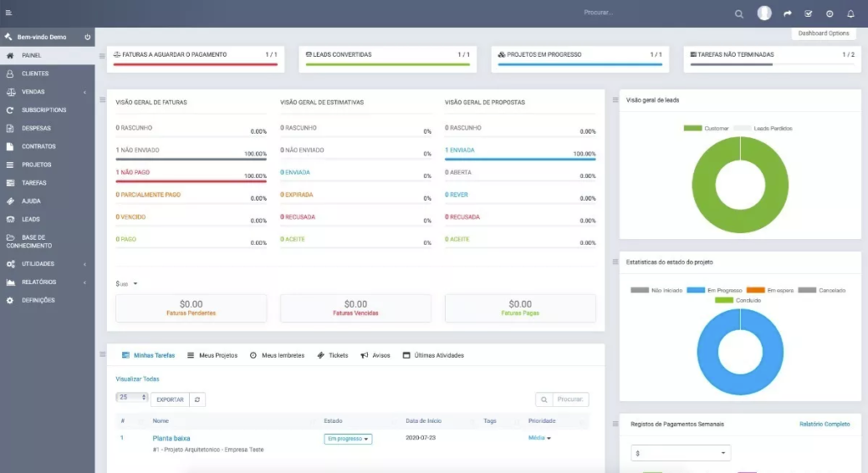This screenshot has width=868, height=473.
Task: Open the notifications bell icon
Action: tap(851, 14)
